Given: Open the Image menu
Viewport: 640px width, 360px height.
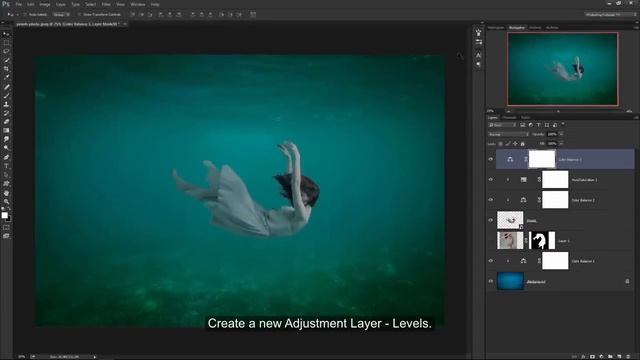Looking at the screenshot, I should tap(45, 4).
